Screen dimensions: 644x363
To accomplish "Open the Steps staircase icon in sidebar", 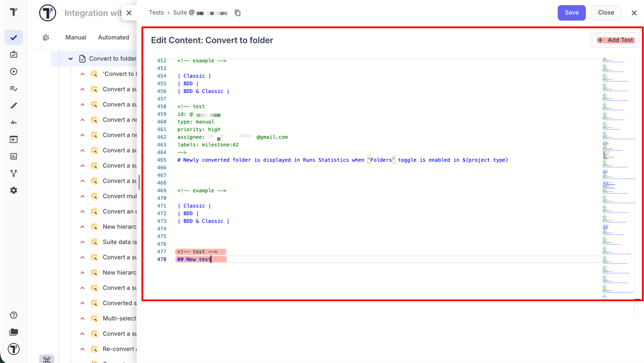I will (14, 105).
